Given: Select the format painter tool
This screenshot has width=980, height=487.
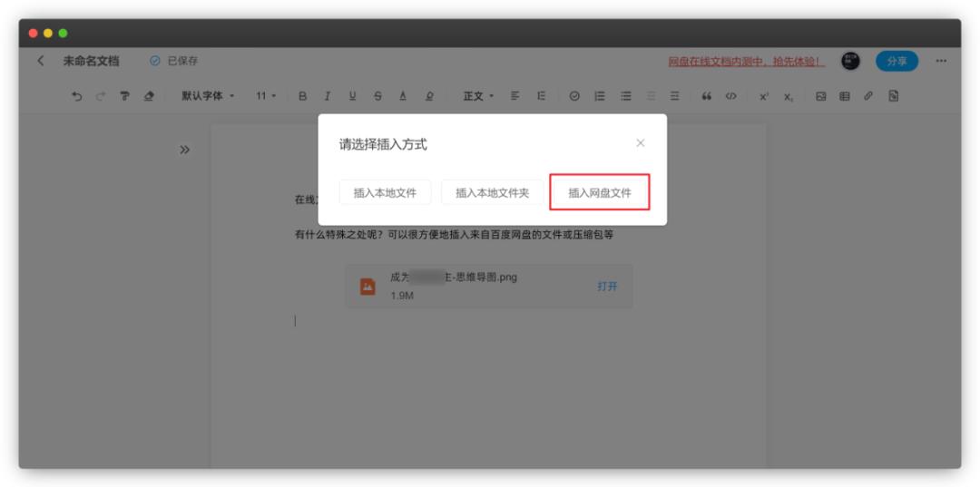Looking at the screenshot, I should click(x=124, y=96).
